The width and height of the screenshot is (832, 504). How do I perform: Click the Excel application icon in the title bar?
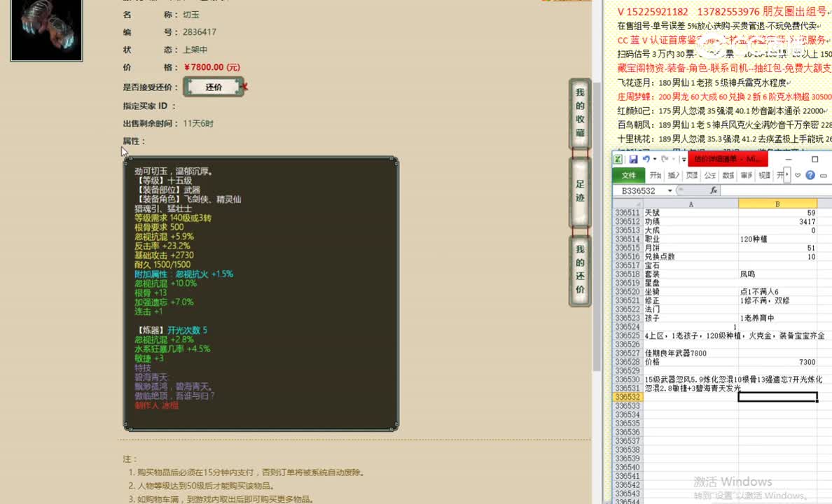coord(619,158)
